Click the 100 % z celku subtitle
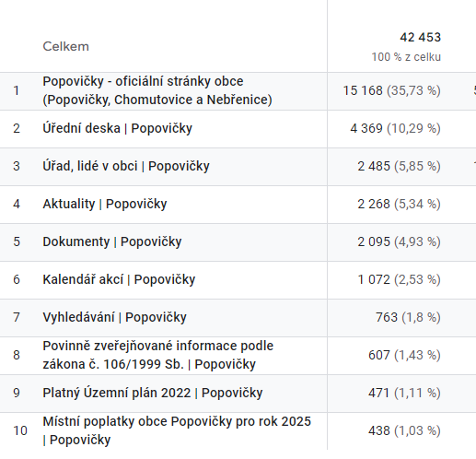476x459 pixels. [x=406, y=57]
